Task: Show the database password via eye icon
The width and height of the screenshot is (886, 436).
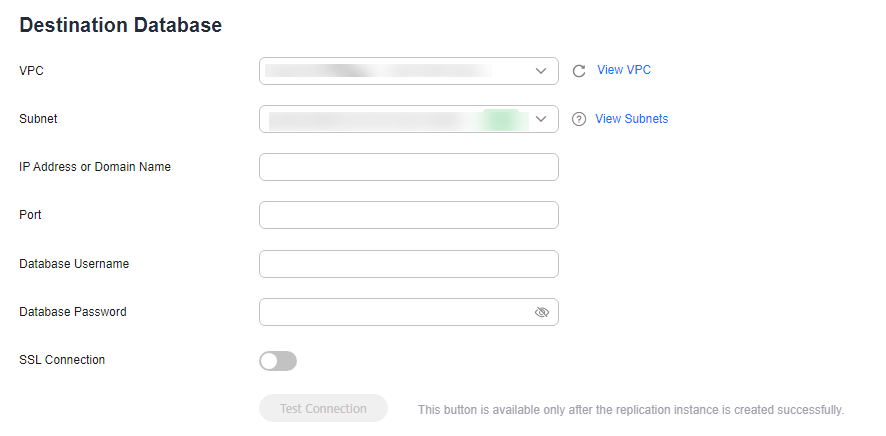Action: click(x=541, y=312)
